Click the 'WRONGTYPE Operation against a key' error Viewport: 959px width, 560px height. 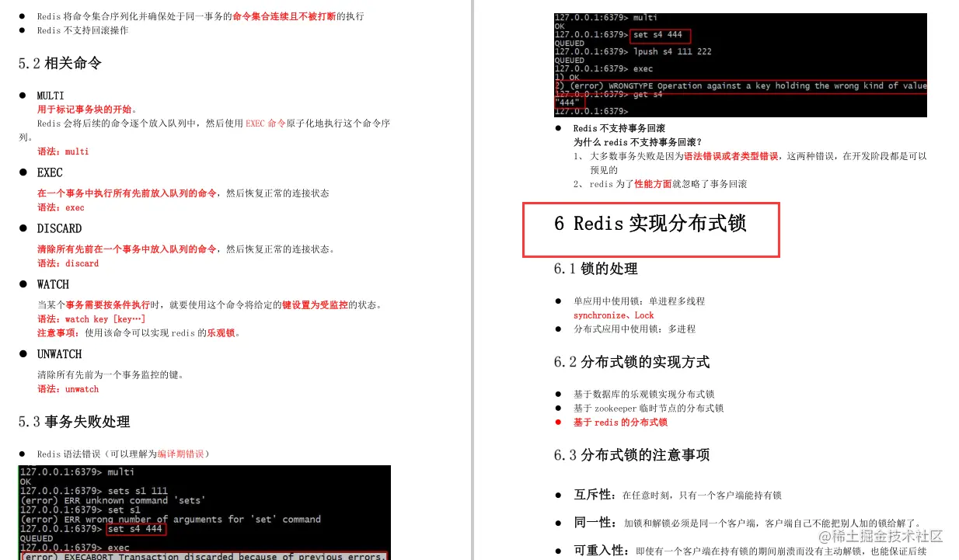click(741, 85)
